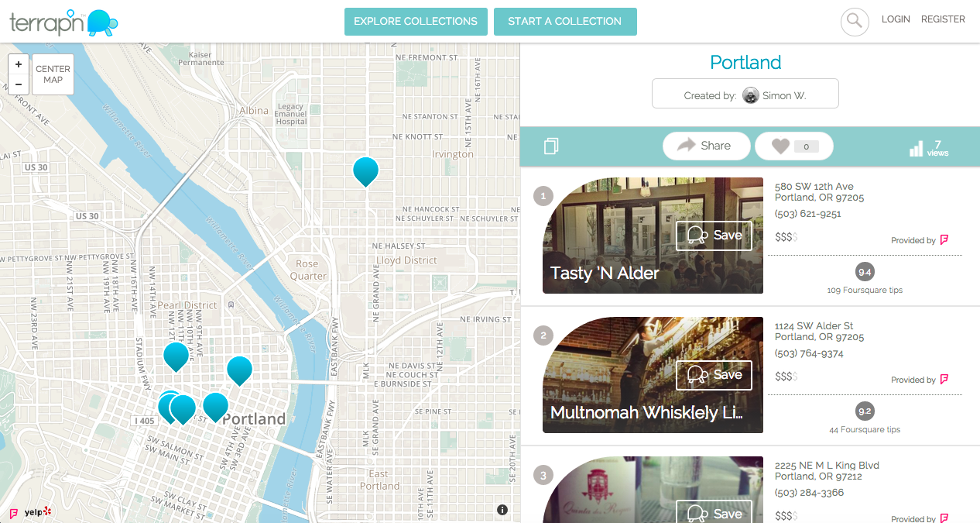The width and height of the screenshot is (980, 523).
Task: Click the 9.4 rating badge
Action: click(x=865, y=272)
